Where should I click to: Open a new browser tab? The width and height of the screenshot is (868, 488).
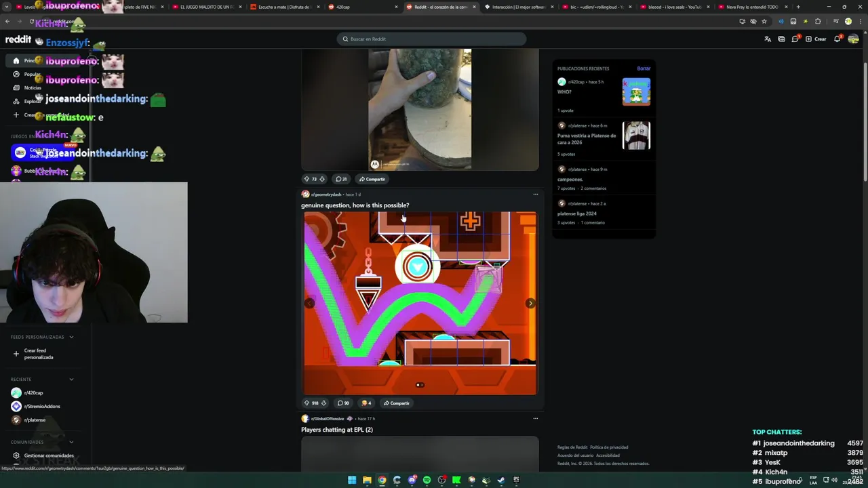[x=798, y=7]
